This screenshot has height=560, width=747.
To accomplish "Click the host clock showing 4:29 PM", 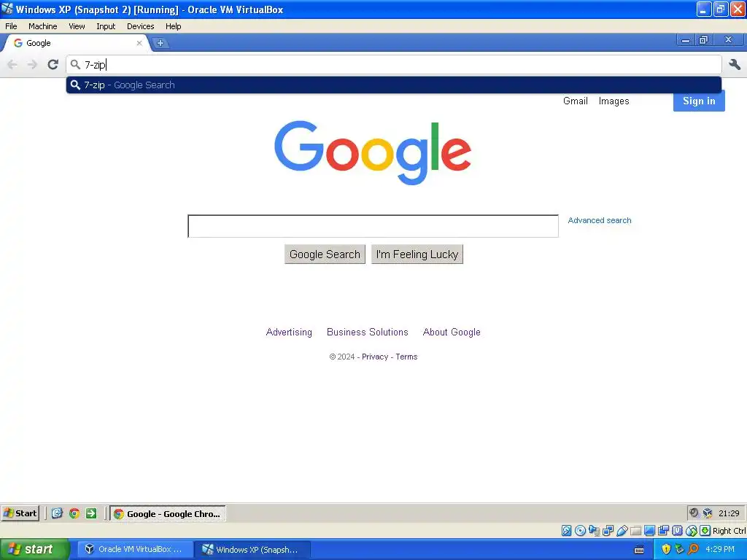I will pyautogui.click(x=720, y=550).
